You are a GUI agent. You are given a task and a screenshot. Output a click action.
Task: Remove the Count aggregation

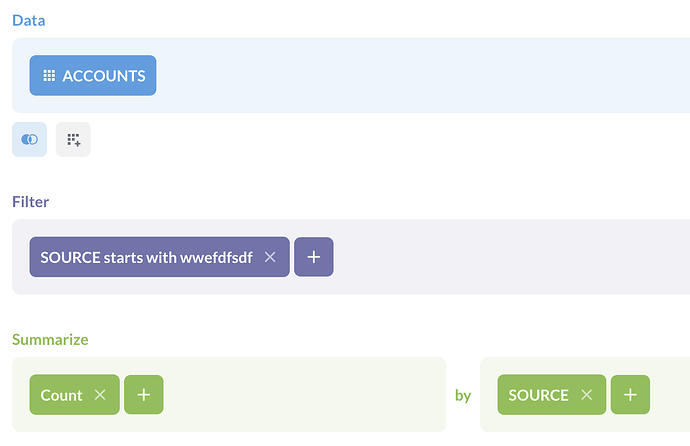(x=100, y=395)
